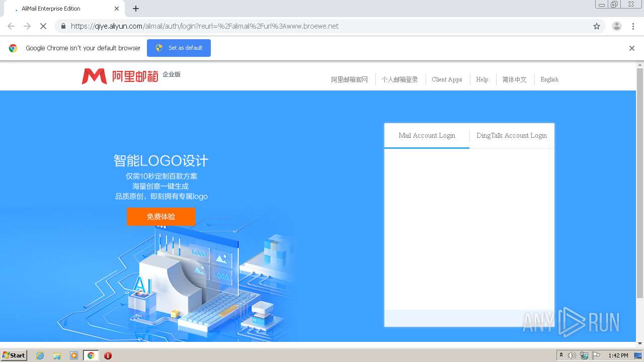Open the network tray icon
The image size is (644, 362).
point(584,355)
